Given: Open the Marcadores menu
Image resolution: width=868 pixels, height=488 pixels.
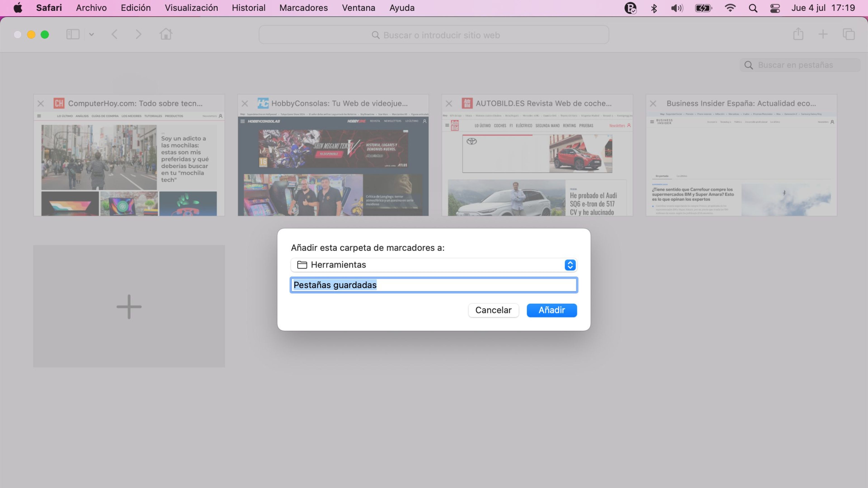Looking at the screenshot, I should (303, 8).
